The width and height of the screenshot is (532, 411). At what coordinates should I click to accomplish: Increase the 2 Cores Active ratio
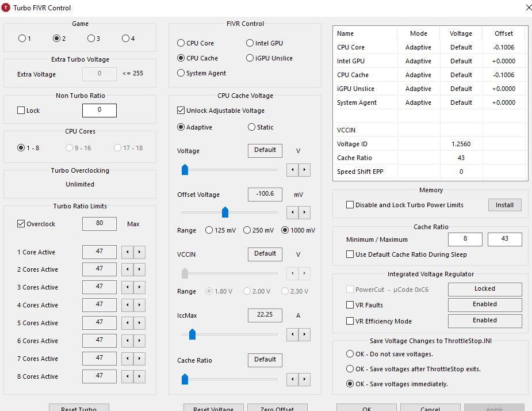[x=139, y=269]
